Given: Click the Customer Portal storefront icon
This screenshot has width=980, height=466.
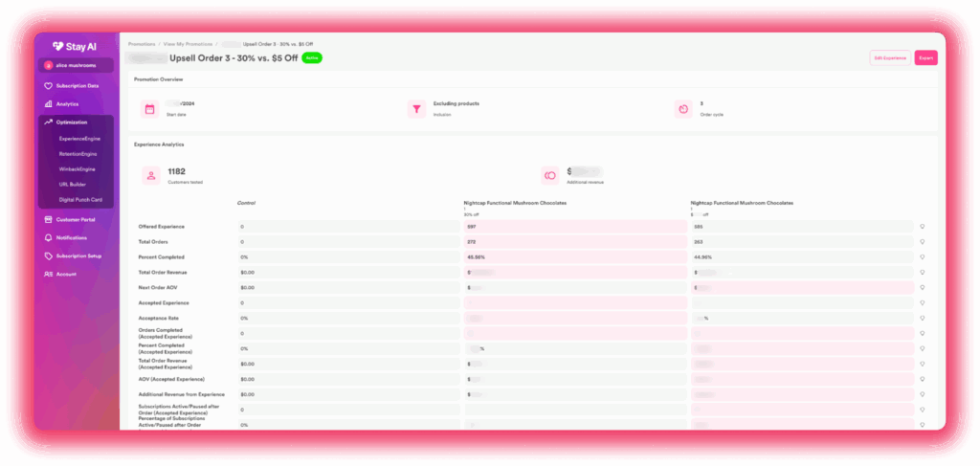Looking at the screenshot, I should (x=48, y=219).
